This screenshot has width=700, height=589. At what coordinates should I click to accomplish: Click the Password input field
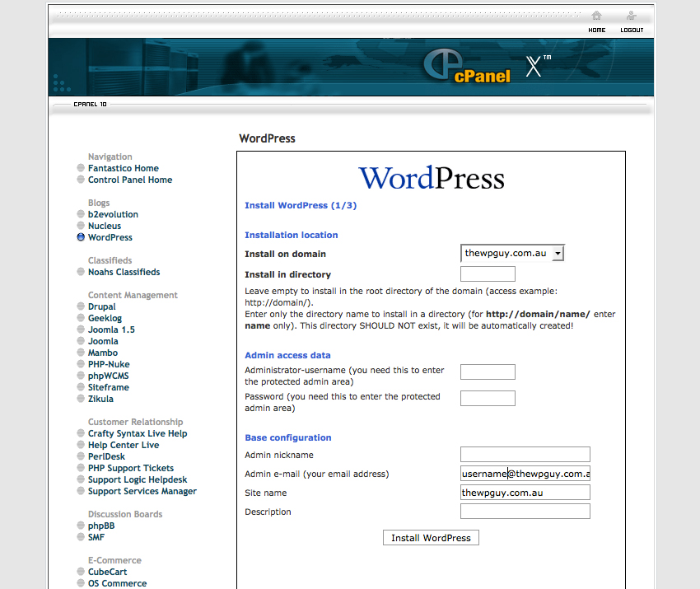488,398
